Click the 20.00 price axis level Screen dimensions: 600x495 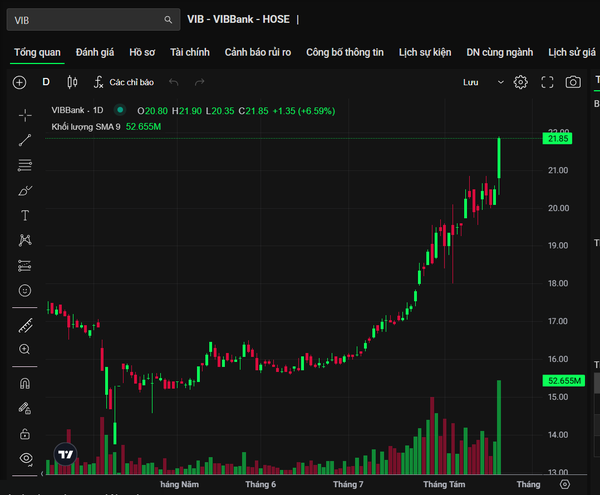[558, 208]
